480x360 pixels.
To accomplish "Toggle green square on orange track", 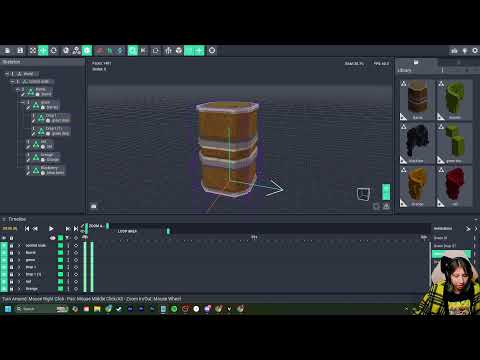I will pos(60,289).
